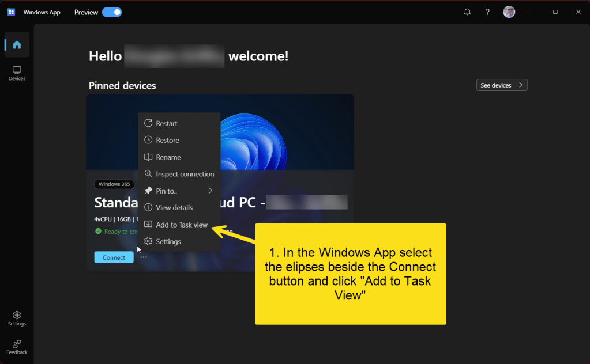Choose Inspect connection menu entry

click(185, 174)
